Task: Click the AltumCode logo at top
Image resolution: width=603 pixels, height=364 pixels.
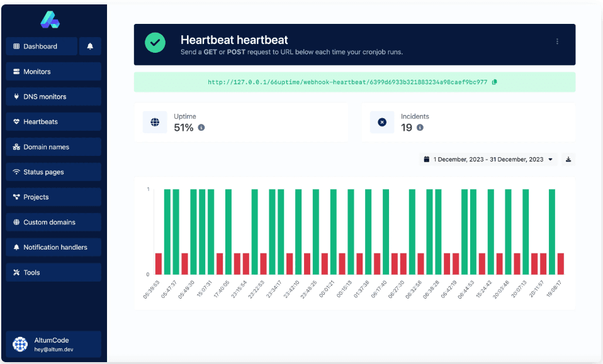Action: [x=50, y=20]
